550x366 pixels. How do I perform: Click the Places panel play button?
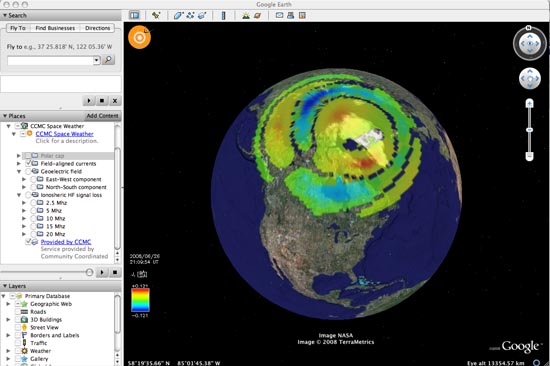pos(102,272)
